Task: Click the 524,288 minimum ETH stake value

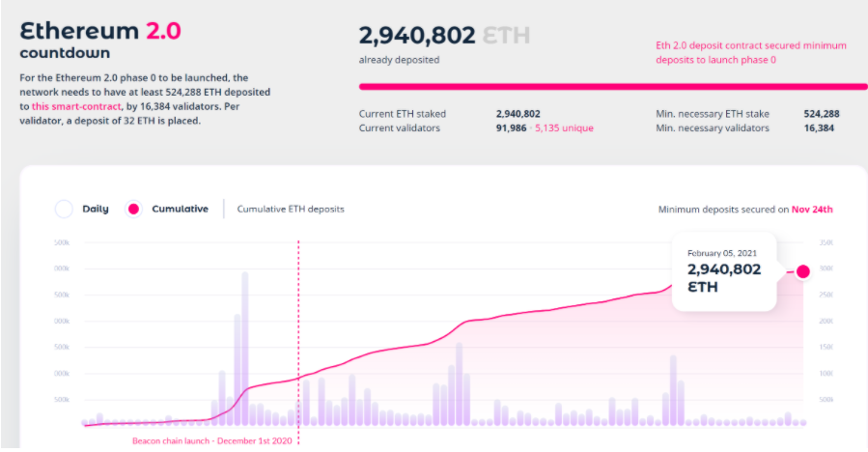Action: [821, 113]
